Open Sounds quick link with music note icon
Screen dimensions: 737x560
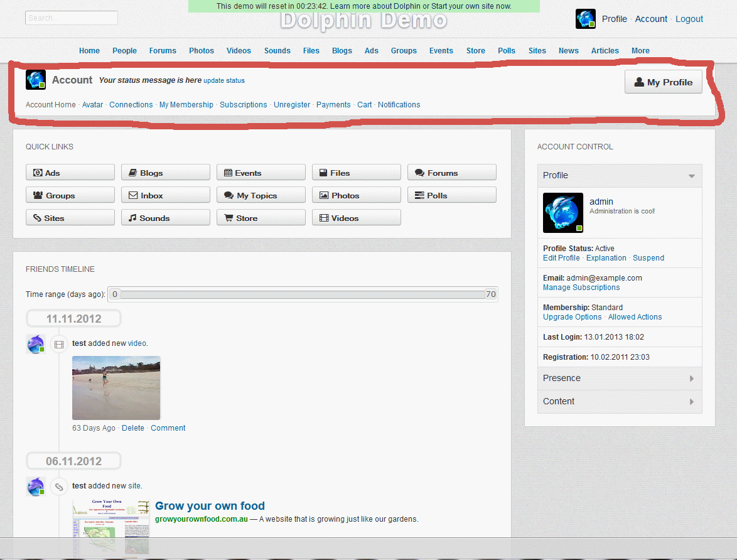pos(165,218)
